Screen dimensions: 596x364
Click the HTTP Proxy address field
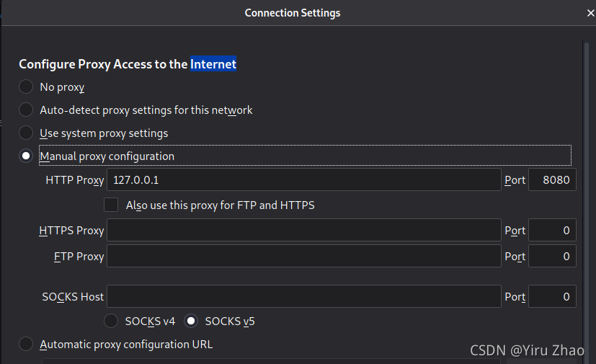[303, 180]
